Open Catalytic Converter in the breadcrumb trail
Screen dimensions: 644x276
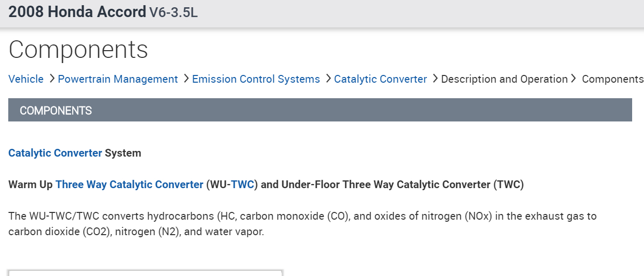(380, 79)
